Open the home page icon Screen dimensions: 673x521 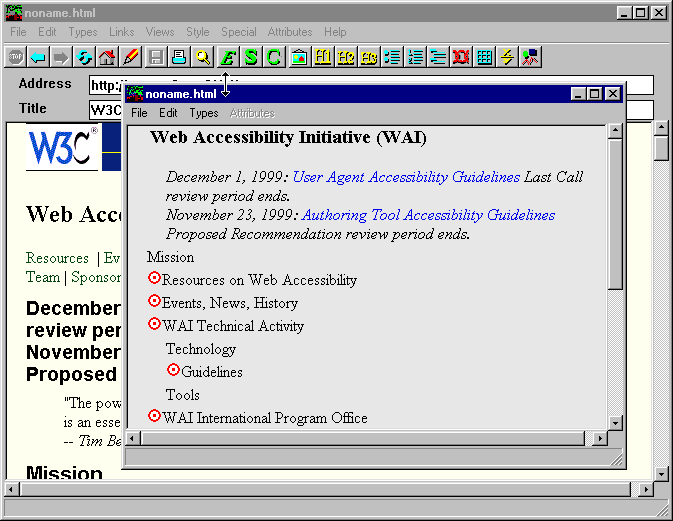(x=107, y=57)
